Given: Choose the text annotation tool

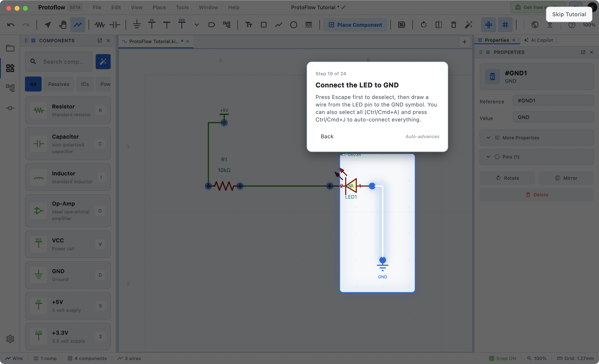Looking at the screenshot, I should [249, 25].
